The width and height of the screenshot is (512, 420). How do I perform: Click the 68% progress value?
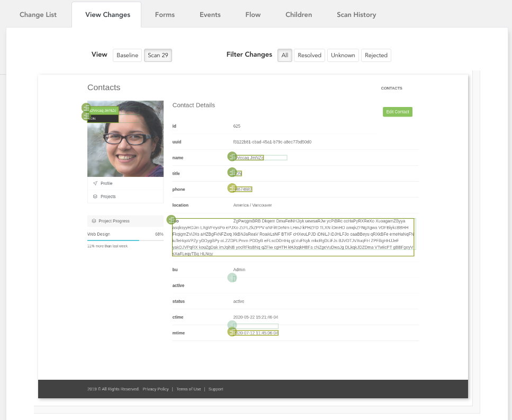pyautogui.click(x=159, y=234)
